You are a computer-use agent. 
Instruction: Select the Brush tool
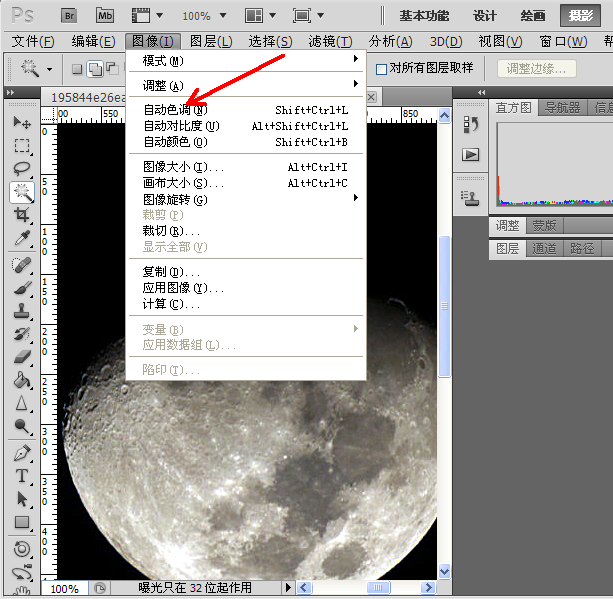pos(22,288)
